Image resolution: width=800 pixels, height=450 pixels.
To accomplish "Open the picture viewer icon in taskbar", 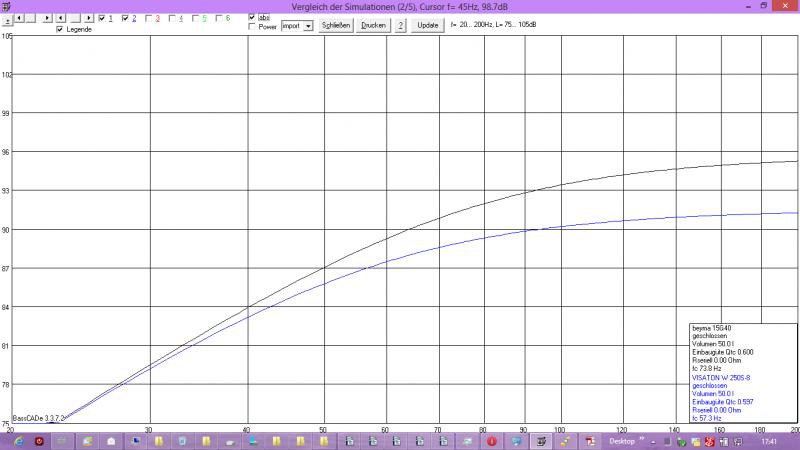I will (x=87, y=441).
